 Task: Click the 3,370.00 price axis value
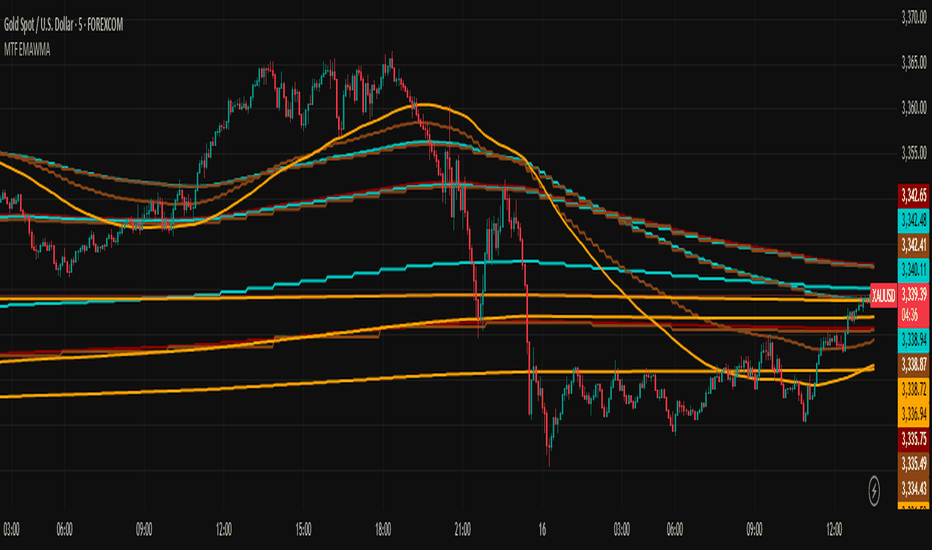pos(914,18)
